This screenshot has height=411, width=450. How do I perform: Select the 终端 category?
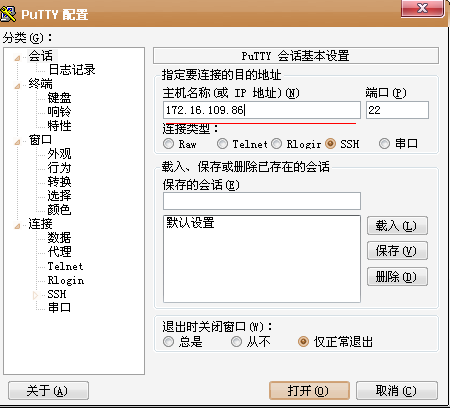[x=40, y=84]
